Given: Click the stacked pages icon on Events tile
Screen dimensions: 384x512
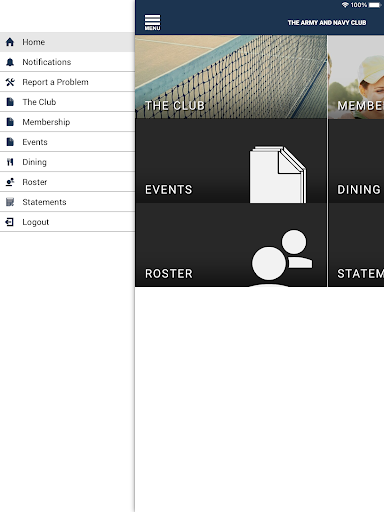Looking at the screenshot, I should [278, 174].
